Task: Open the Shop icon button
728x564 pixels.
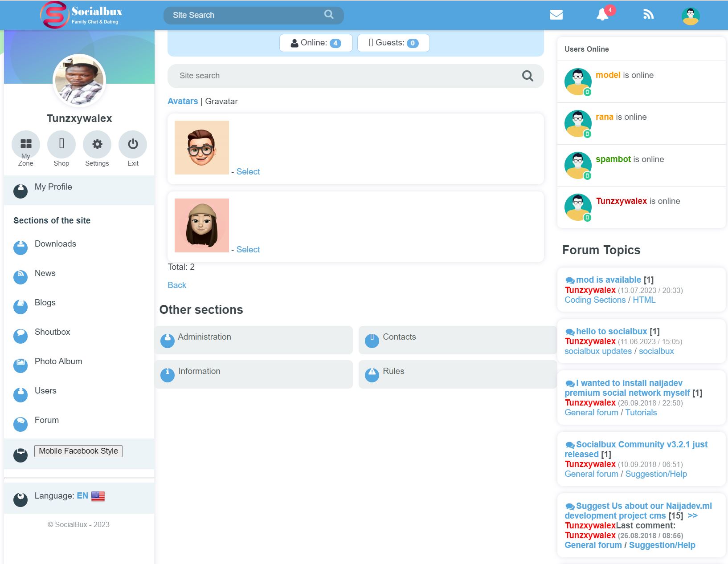Action: [x=61, y=144]
